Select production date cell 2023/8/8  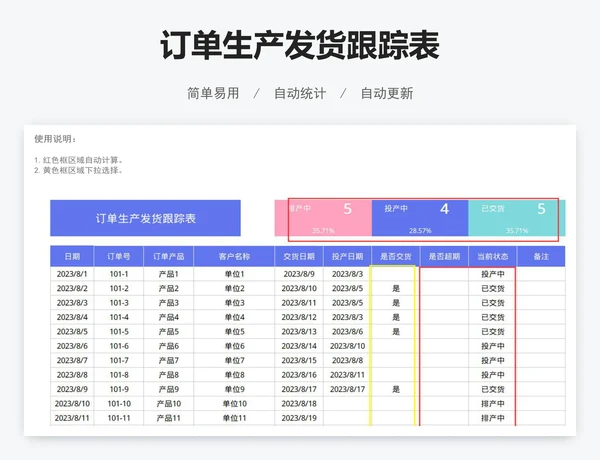tap(347, 360)
